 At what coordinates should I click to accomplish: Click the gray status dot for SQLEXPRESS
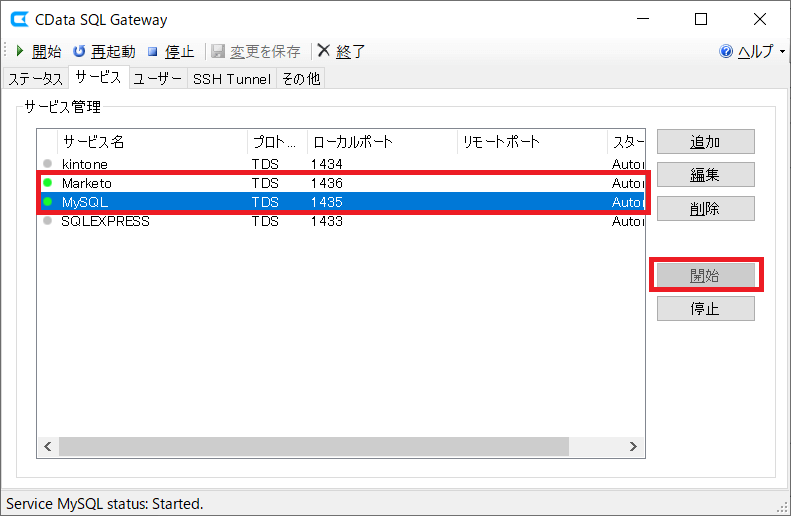click(48, 220)
